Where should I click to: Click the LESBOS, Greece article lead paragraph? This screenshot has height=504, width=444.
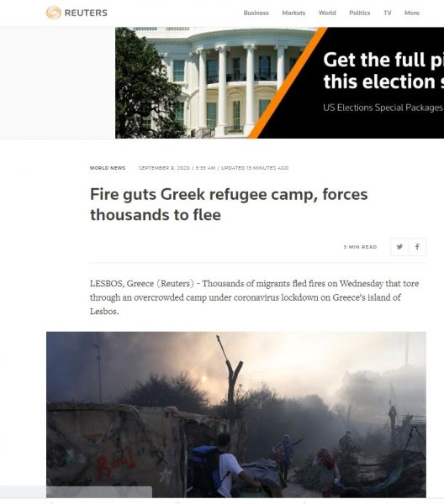click(x=255, y=297)
